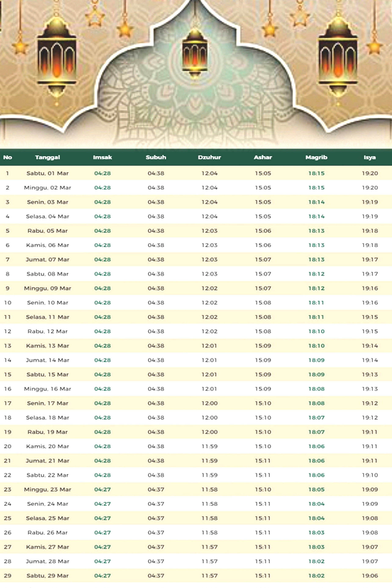Select the "Isya" column header
The height and width of the screenshot is (588, 392).
(370, 157)
